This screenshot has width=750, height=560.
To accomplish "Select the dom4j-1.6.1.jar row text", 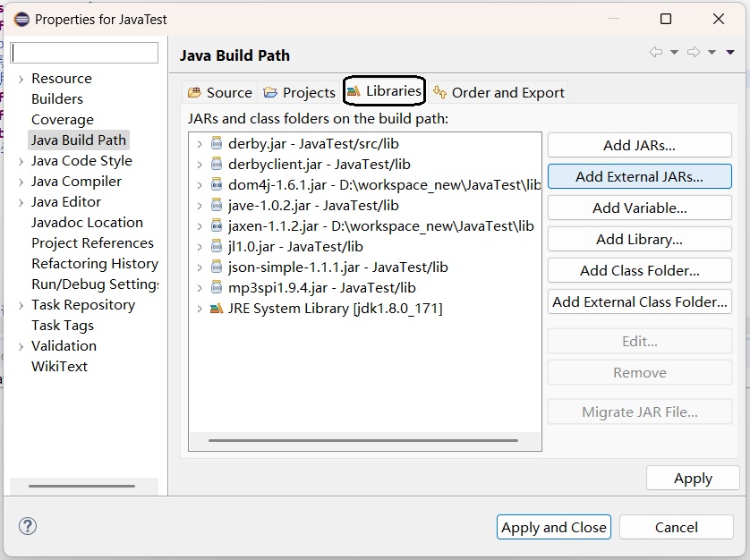I will [x=385, y=184].
